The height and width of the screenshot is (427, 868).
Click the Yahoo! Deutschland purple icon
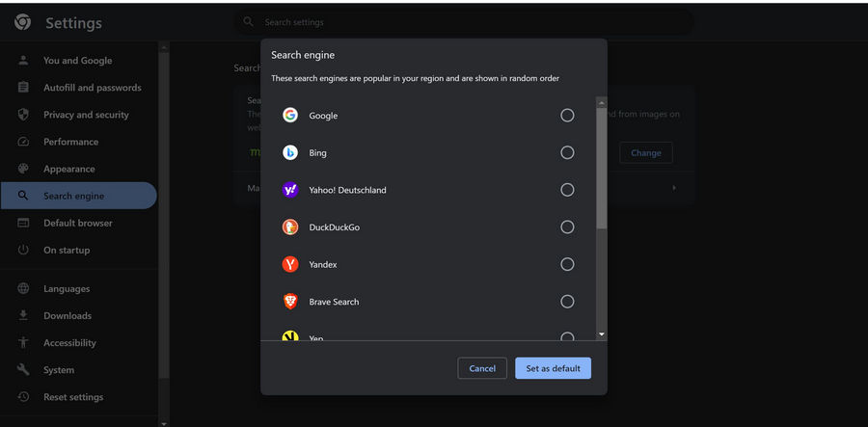point(289,190)
